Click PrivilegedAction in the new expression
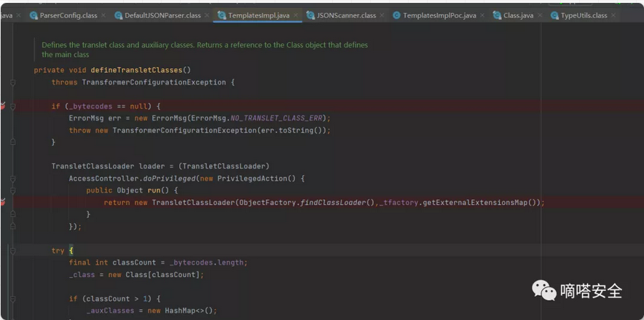 point(252,179)
